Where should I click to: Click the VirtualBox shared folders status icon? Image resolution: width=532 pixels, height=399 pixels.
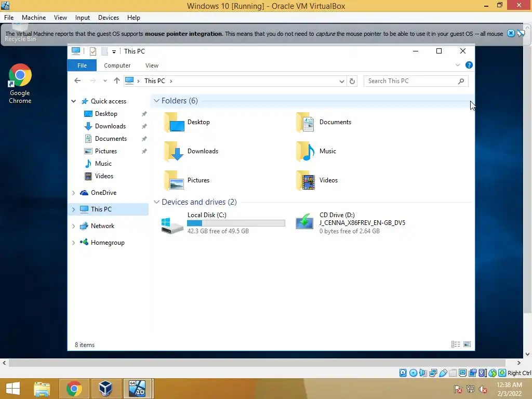click(453, 373)
